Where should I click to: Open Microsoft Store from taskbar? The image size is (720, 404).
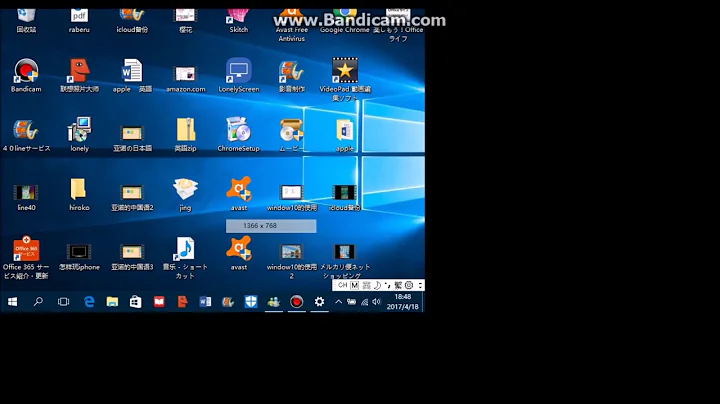tap(135, 302)
